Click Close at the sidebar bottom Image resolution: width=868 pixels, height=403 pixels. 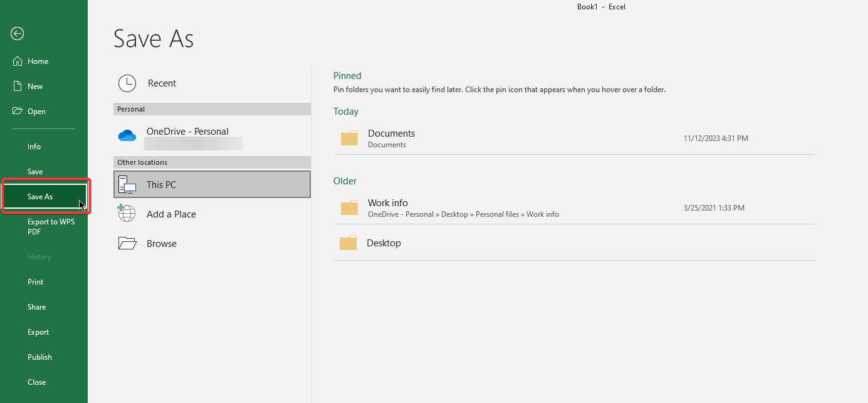pos(36,382)
